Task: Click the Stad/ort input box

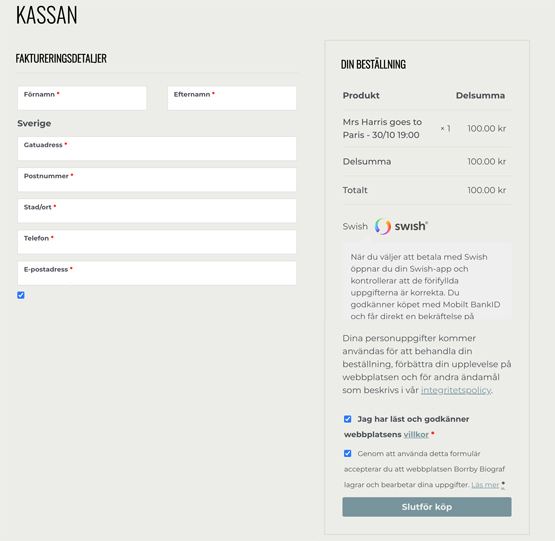Action: pos(157,211)
